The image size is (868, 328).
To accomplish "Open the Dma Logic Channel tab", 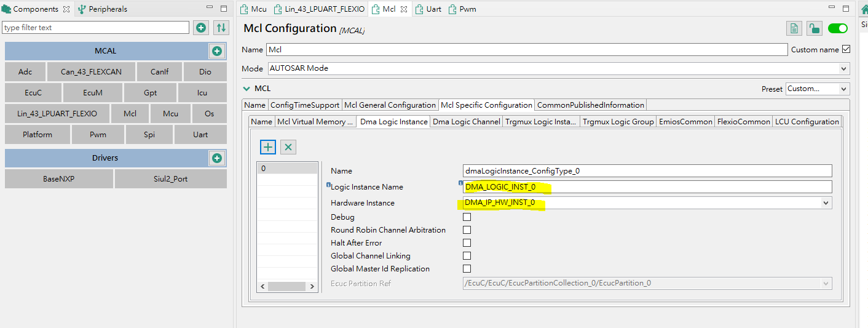I will [467, 121].
